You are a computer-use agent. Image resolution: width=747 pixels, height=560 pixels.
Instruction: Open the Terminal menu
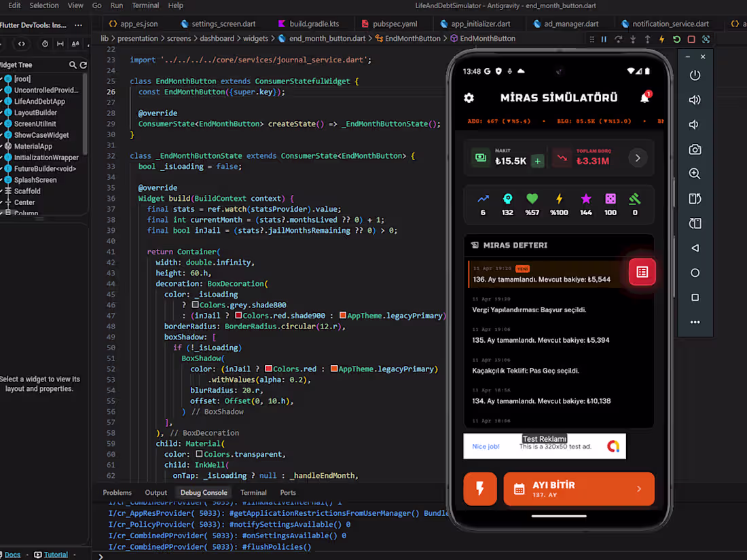click(x=145, y=5)
